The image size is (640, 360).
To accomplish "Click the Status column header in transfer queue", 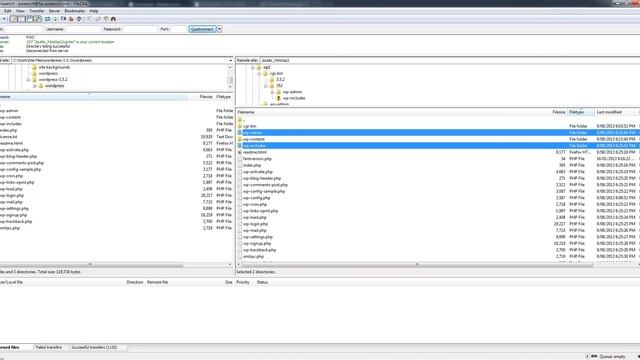I will click(262, 282).
